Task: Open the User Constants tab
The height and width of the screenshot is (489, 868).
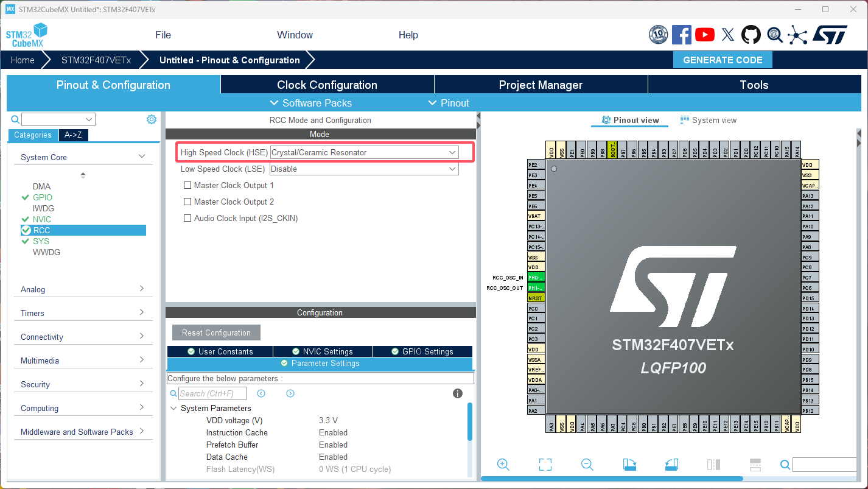Action: tap(220, 351)
